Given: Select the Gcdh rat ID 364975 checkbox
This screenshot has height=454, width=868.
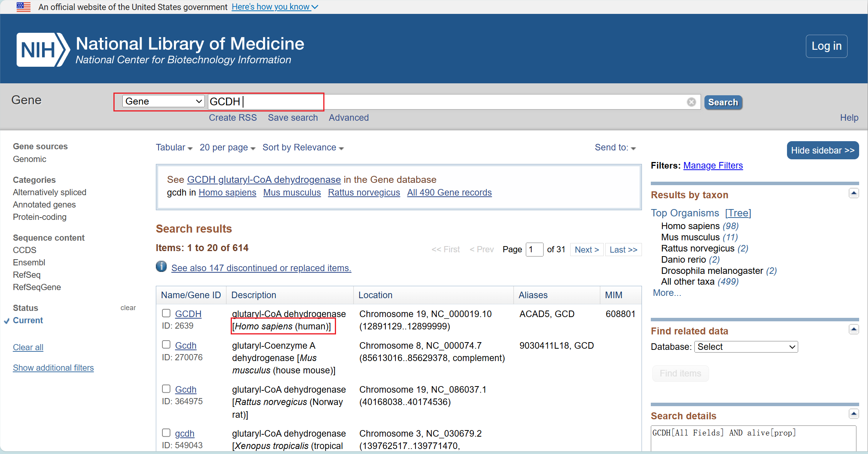Looking at the screenshot, I should (166, 388).
